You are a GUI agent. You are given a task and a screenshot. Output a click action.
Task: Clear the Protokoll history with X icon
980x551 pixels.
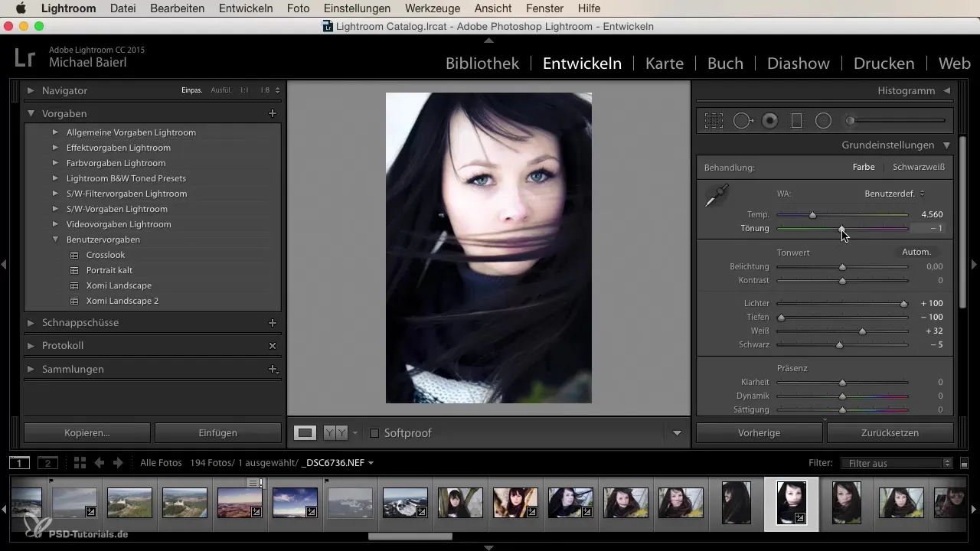click(x=272, y=346)
